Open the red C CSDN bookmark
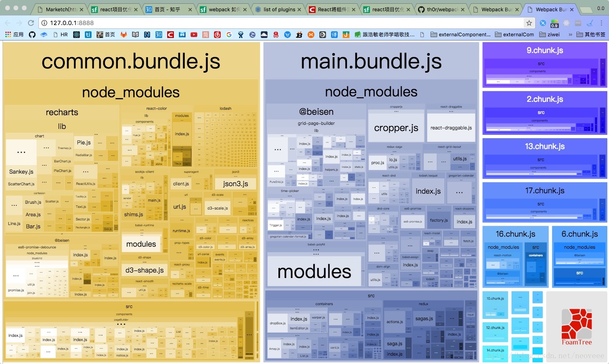This screenshot has height=364, width=609. click(x=171, y=35)
